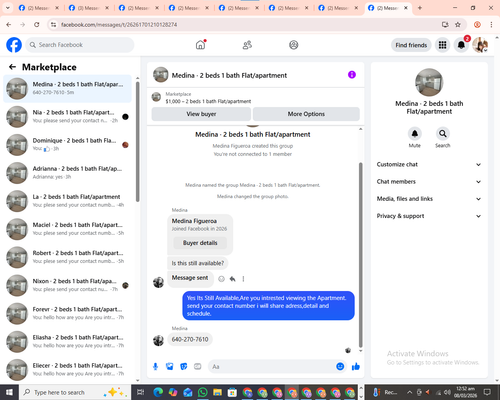This screenshot has width=500, height=400.
Task: Open the Nia - 2 beds conversation
Action: (x=67, y=117)
